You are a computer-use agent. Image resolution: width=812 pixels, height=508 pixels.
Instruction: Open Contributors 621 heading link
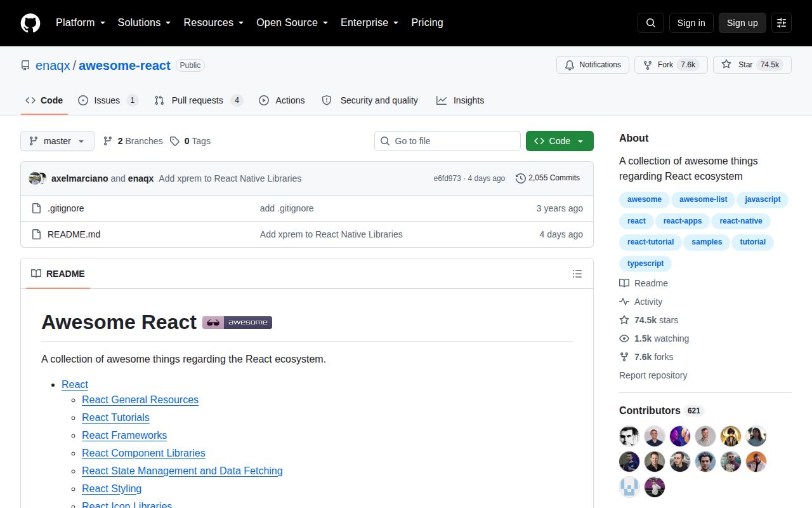[662, 410]
